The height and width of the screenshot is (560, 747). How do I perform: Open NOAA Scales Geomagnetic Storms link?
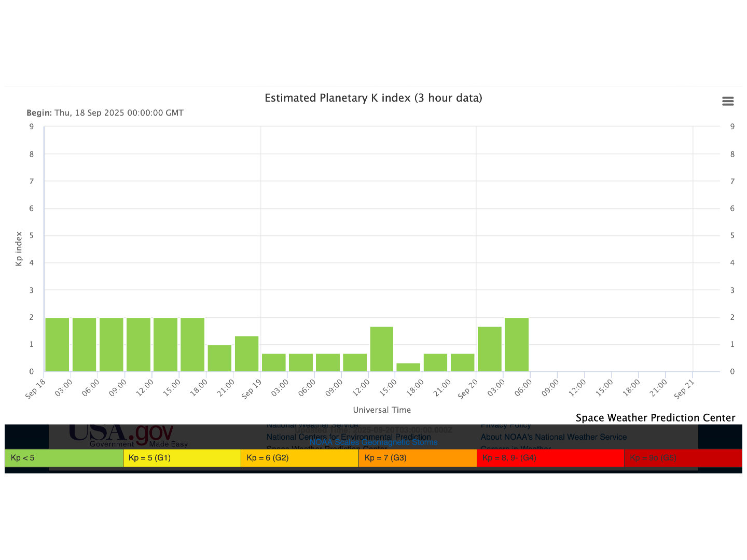pos(373,442)
